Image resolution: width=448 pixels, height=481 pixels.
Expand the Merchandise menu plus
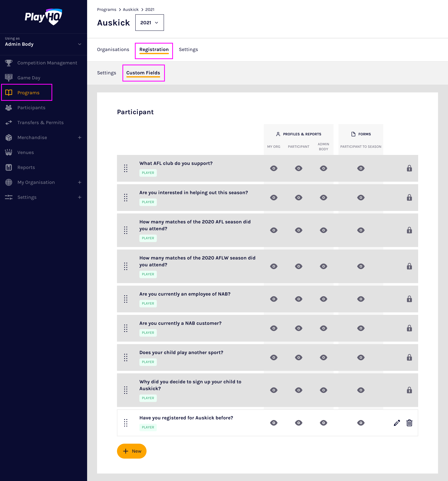(x=80, y=137)
